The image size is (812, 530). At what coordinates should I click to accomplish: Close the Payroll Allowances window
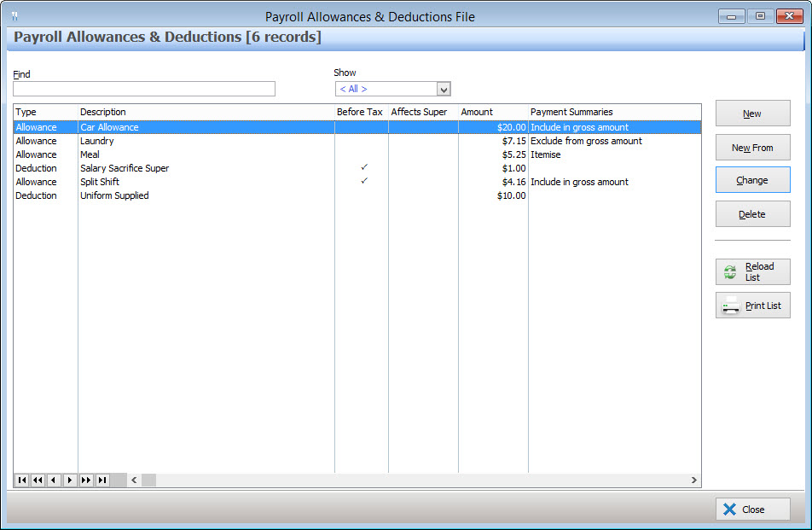click(x=752, y=509)
